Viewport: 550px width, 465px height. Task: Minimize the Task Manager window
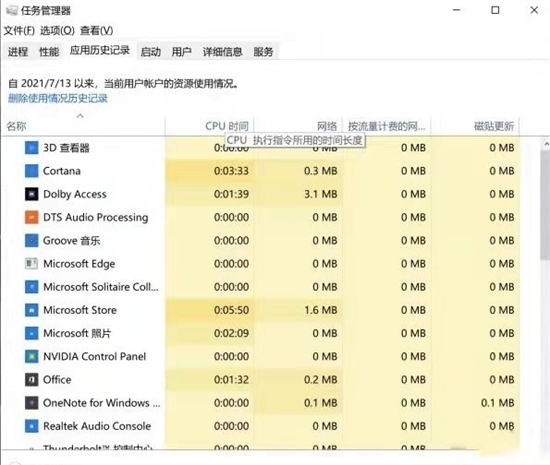click(456, 10)
